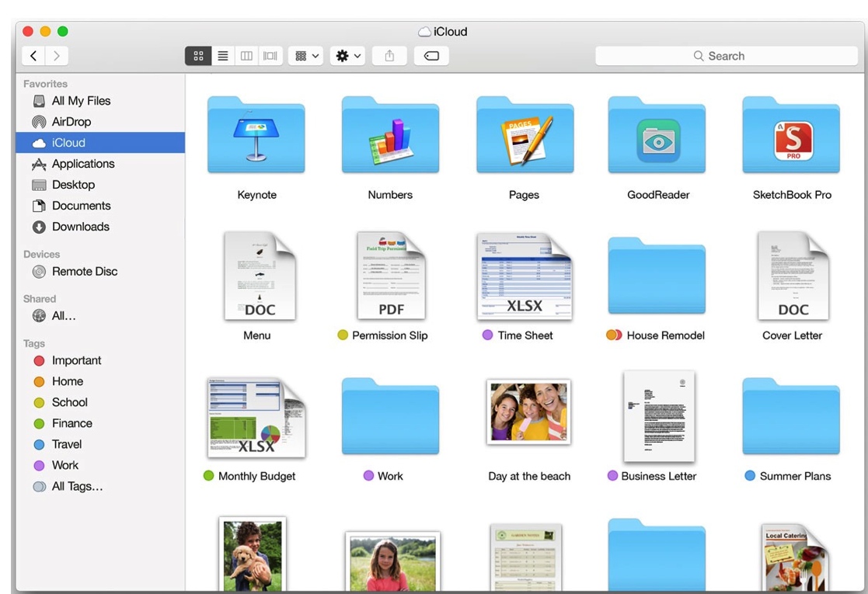Filter by the Important tag
Image resolution: width=868 pixels, height=594 pixels.
[x=100, y=360]
